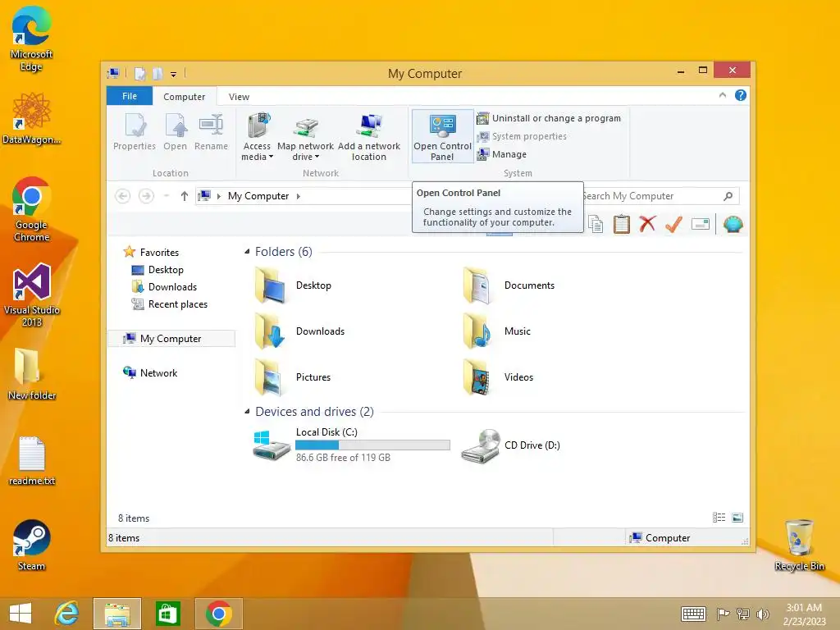
Task: Open the File tab
Action: (130, 96)
